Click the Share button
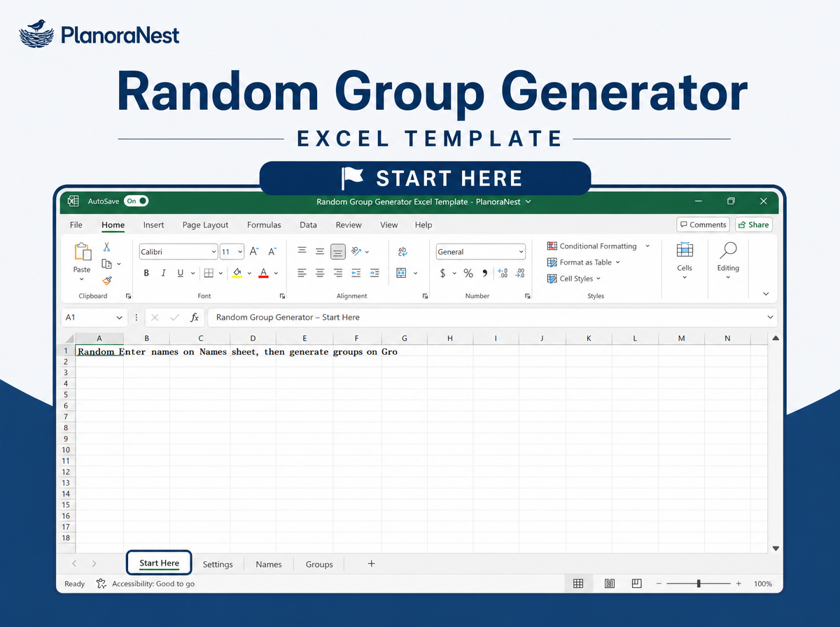 753,225
